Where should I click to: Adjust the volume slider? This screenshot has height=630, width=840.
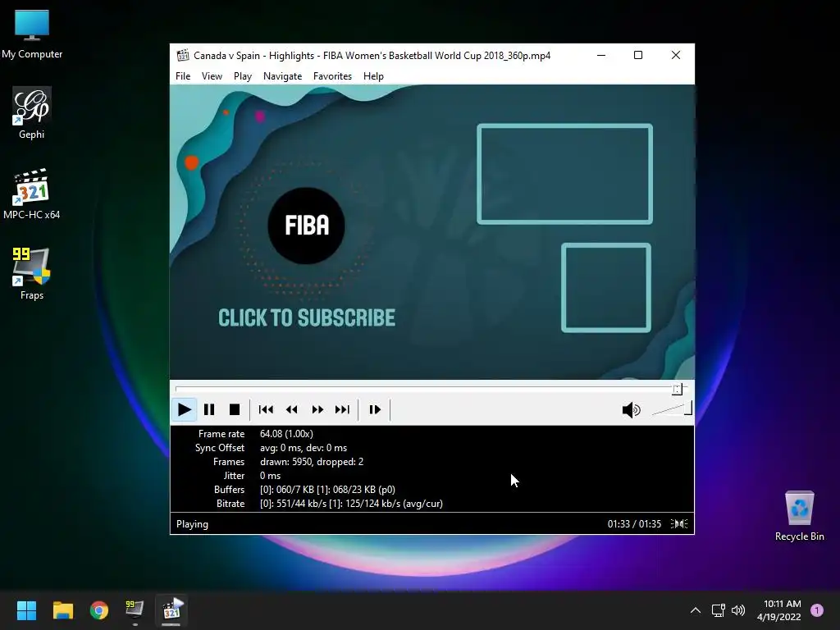[672, 409]
